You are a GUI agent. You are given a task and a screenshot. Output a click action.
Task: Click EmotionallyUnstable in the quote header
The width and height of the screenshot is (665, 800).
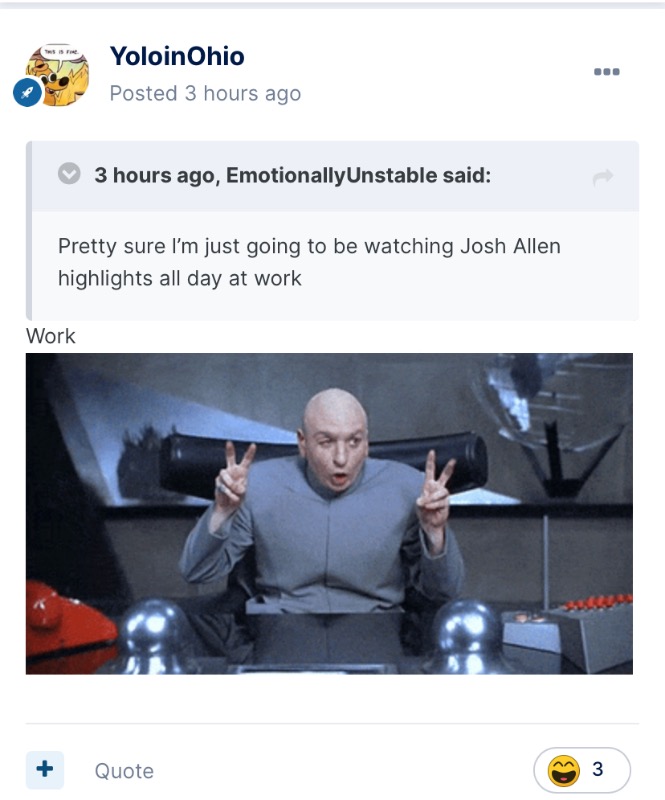click(332, 176)
